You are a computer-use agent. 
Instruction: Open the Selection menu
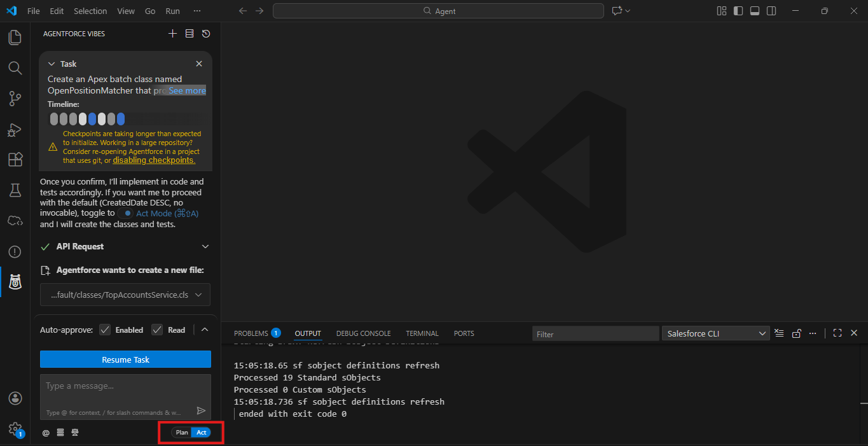(x=90, y=11)
